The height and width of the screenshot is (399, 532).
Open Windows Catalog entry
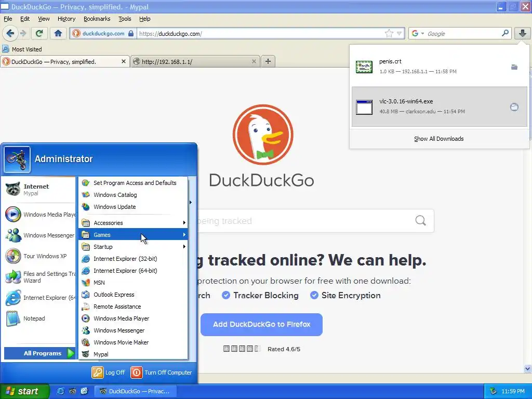pyautogui.click(x=133, y=195)
